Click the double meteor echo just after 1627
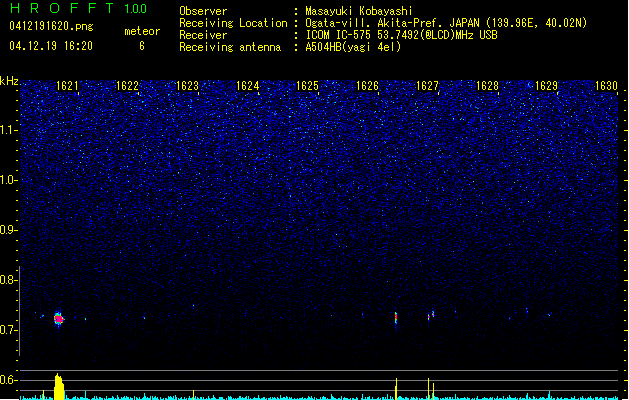Screen dimensions: 629x400 pos(431,315)
